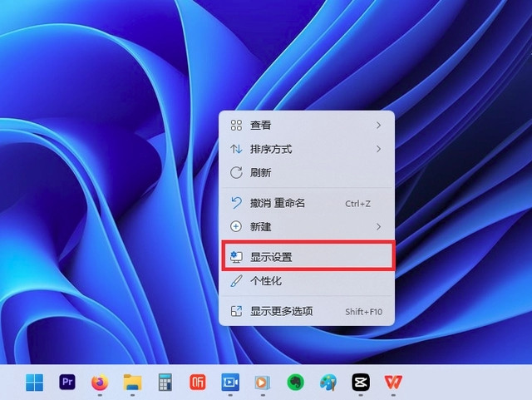This screenshot has width=532, height=400.
Task: Open the 排序方式 sort submenu
Action: coord(307,149)
